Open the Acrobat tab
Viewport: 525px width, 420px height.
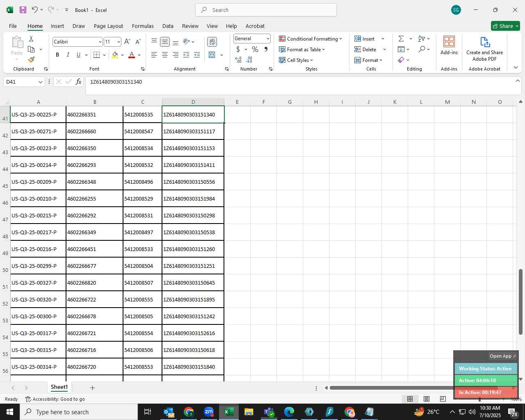[x=255, y=26]
